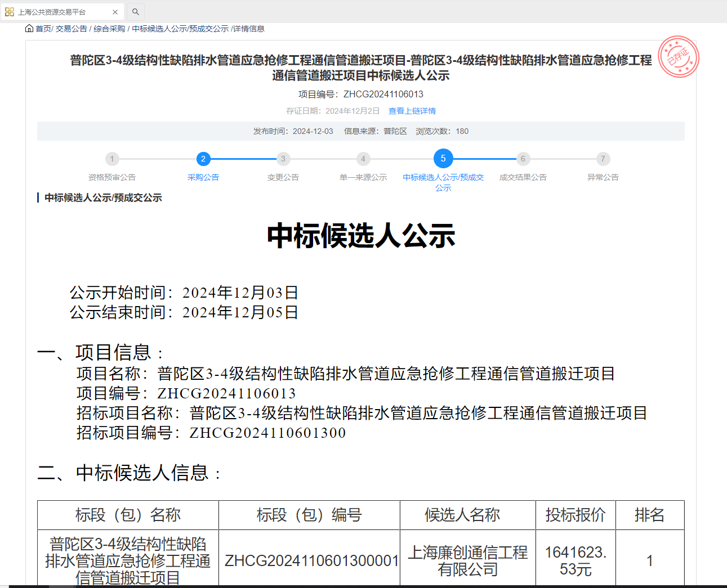Click the 采购公告 step label
The width and height of the screenshot is (727, 588).
tap(203, 177)
